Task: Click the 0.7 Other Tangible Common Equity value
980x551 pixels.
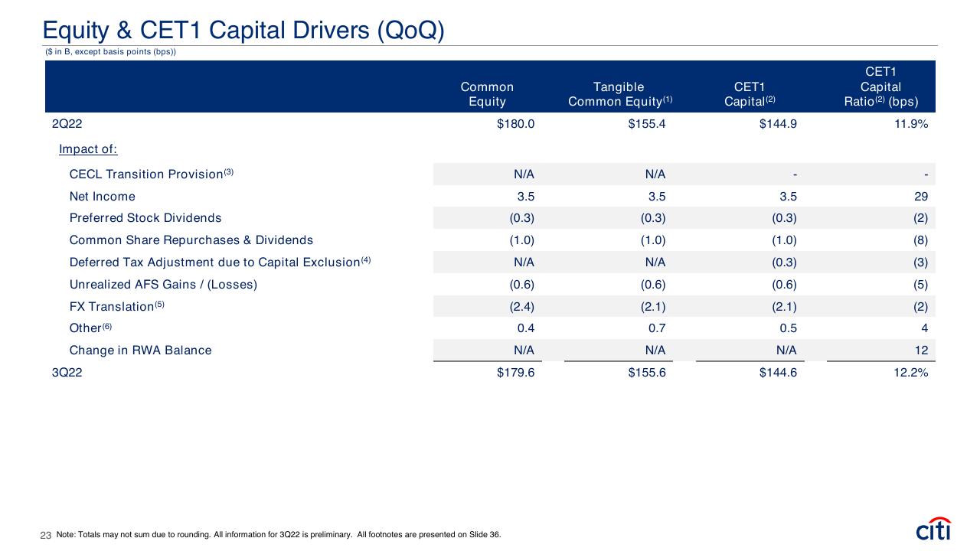Action: 656,328
